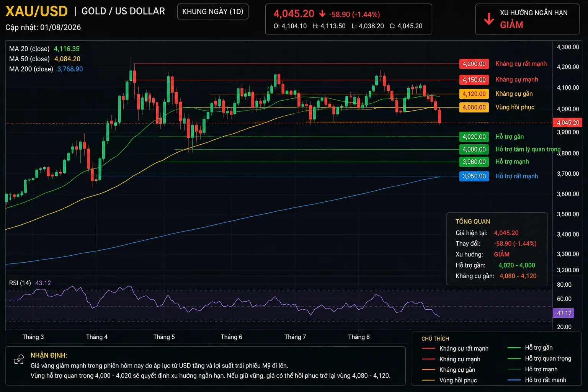Open the KHUNG NGÀY (1D) timeframe button

point(213,11)
